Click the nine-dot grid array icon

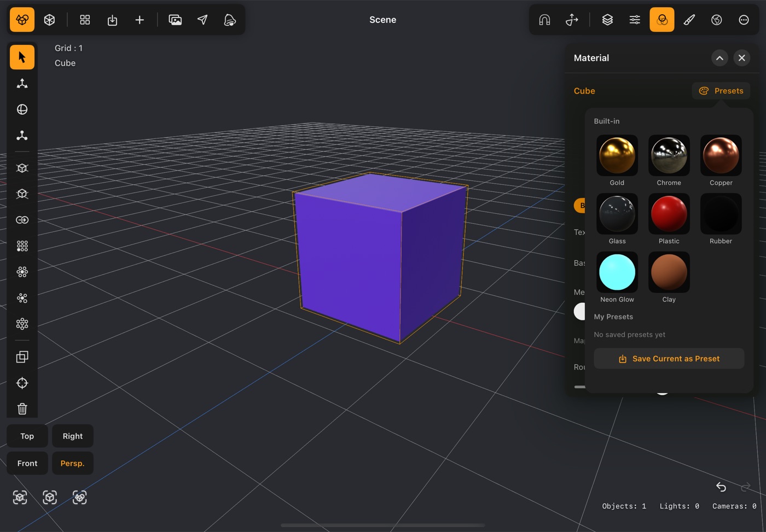[22, 246]
